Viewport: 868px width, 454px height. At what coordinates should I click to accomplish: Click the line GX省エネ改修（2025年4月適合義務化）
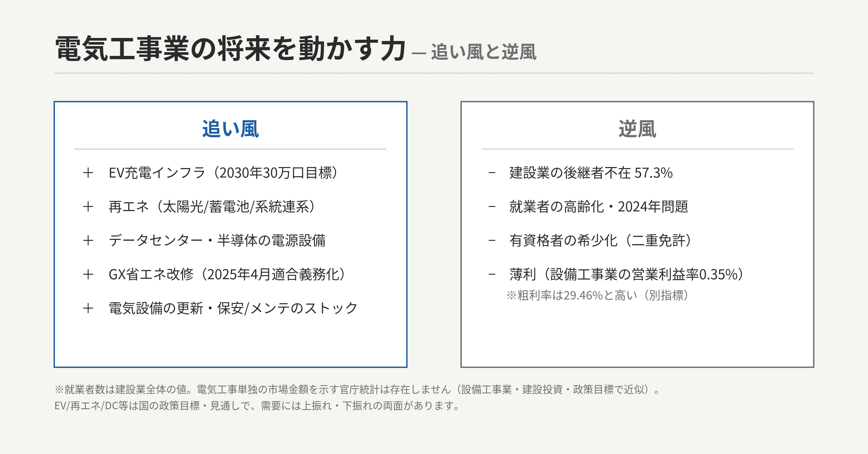click(228, 274)
